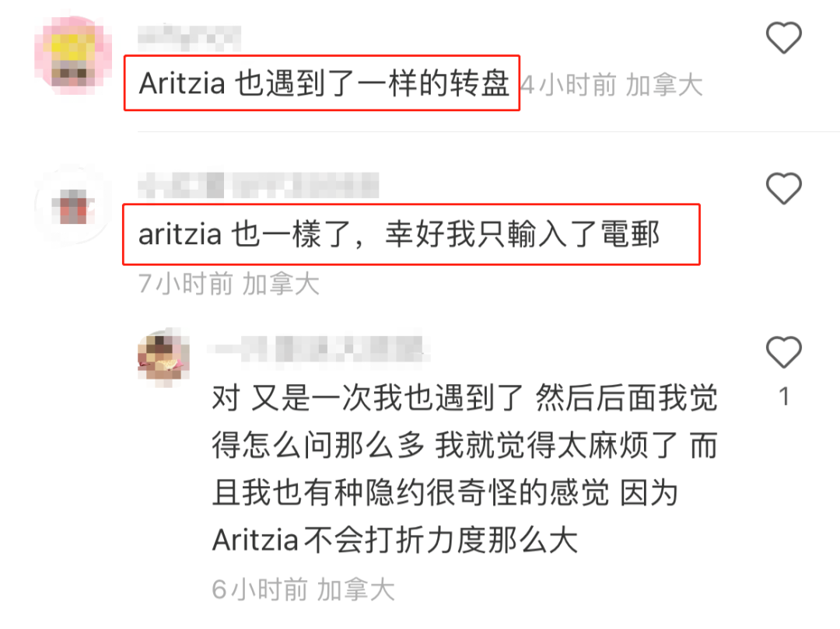Viewport: 840px width, 629px height.
Task: Open the second commenter's small red avatar
Action: click(x=73, y=205)
